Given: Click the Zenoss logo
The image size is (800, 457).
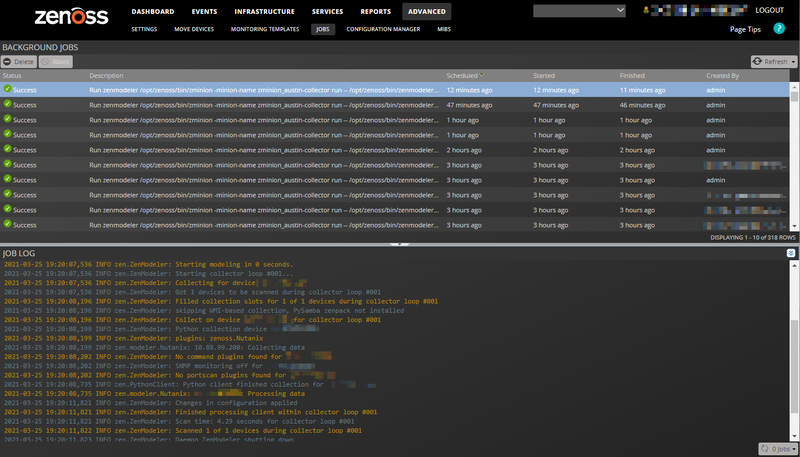Looking at the screenshot, I should pos(71,16).
